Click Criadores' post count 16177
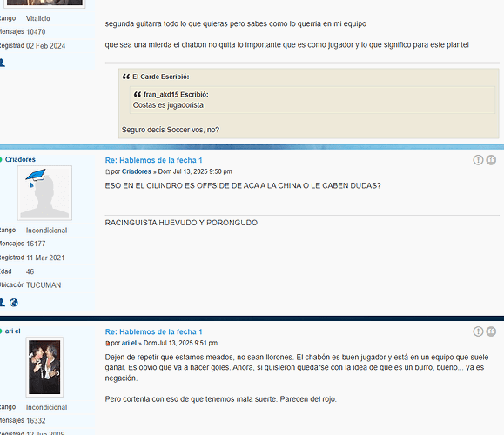 (x=36, y=244)
